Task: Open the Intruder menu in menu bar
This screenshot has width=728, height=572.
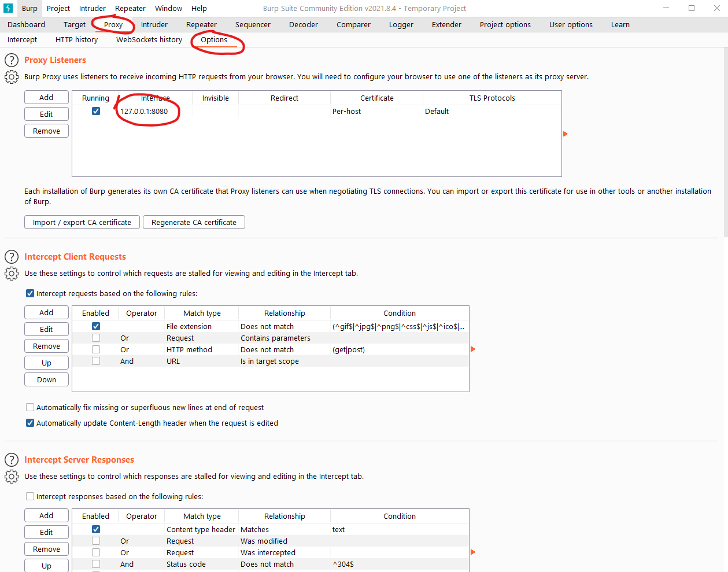Action: 93,9
